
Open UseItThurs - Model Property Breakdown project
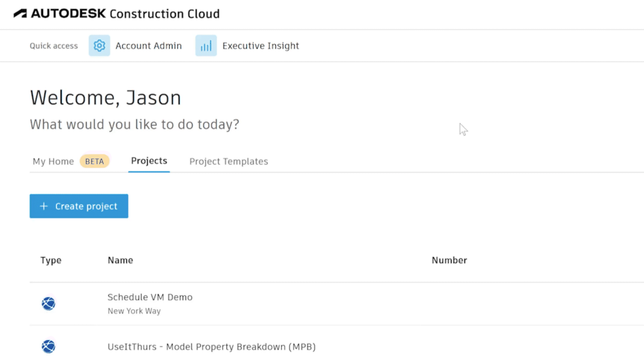click(x=211, y=347)
